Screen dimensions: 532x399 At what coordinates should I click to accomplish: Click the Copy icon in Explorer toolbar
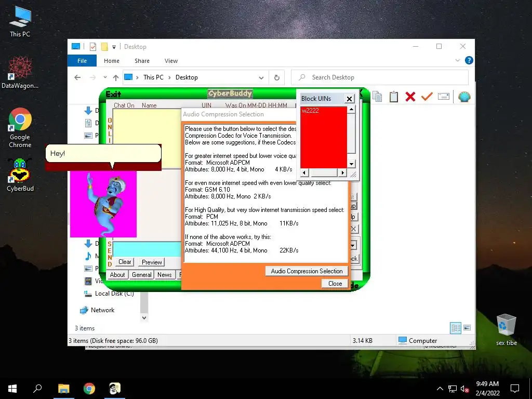(377, 97)
